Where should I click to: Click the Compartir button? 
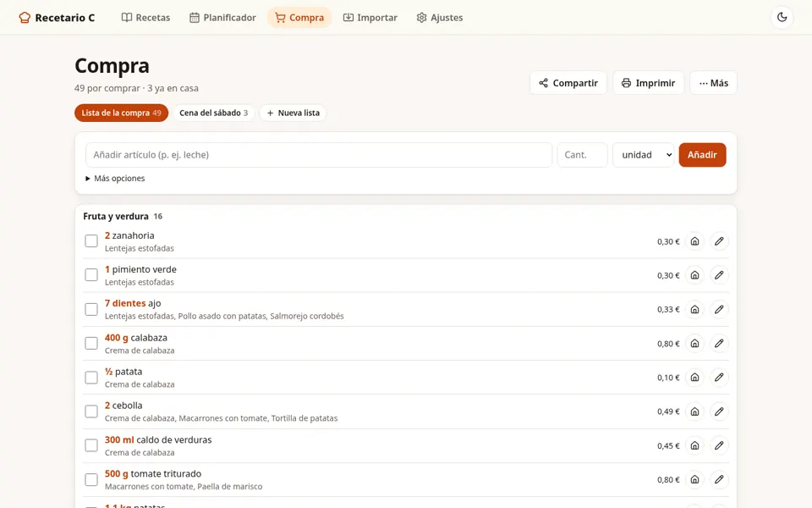pyautogui.click(x=568, y=83)
